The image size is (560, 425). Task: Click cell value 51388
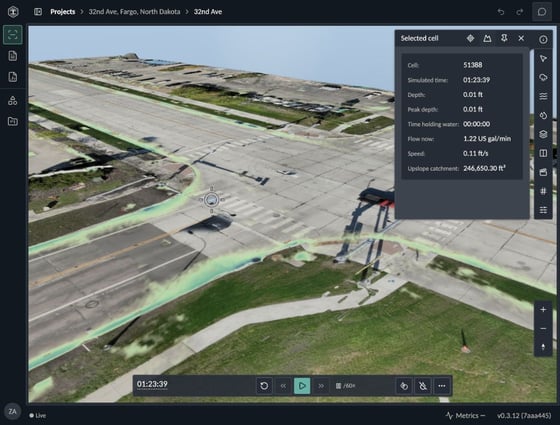pos(472,65)
